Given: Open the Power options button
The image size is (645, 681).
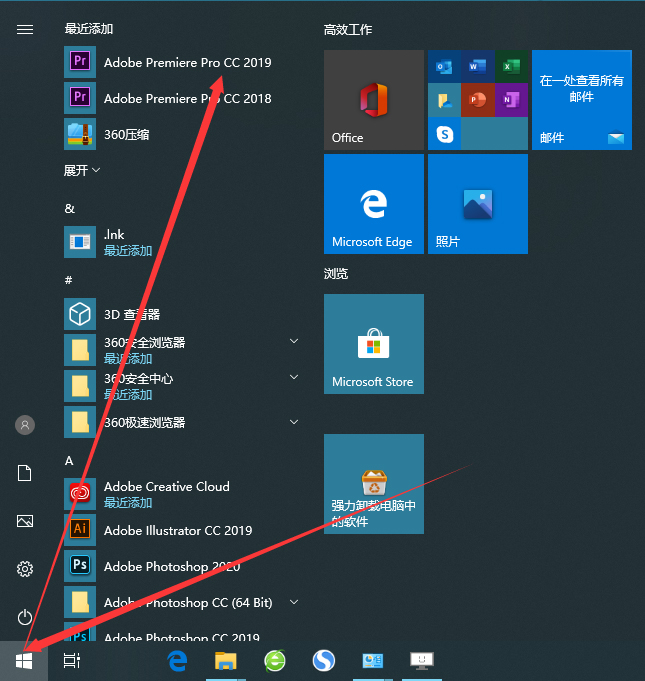Looking at the screenshot, I should point(25,617).
